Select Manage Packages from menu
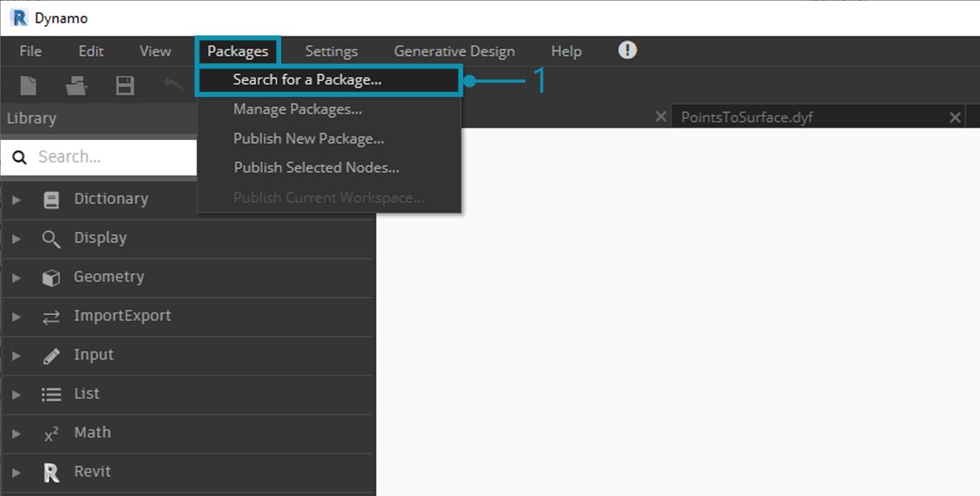This screenshot has height=496, width=980. point(297,109)
